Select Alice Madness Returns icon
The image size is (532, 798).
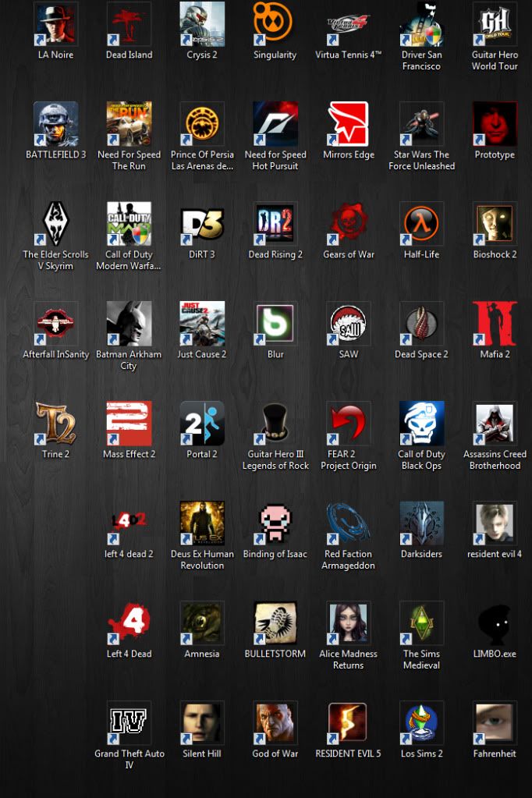(x=348, y=622)
